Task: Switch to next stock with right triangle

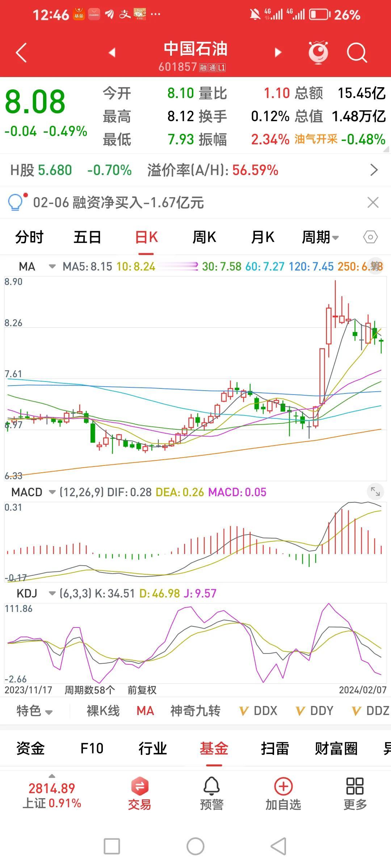Action: coord(278,53)
